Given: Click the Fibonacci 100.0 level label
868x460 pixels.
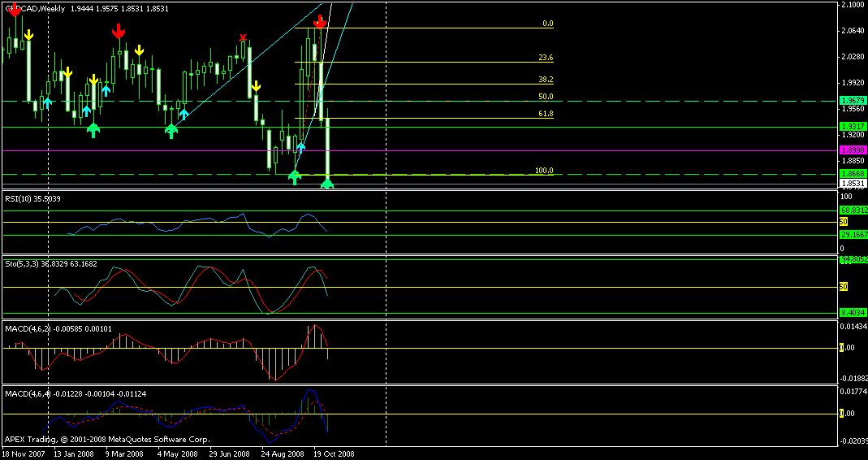Looking at the screenshot, I should (543, 171).
